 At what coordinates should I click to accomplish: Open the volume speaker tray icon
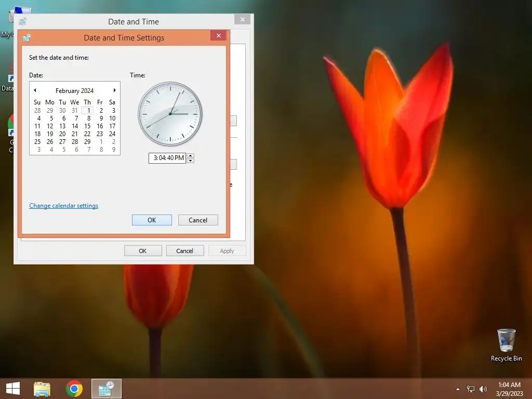point(483,389)
